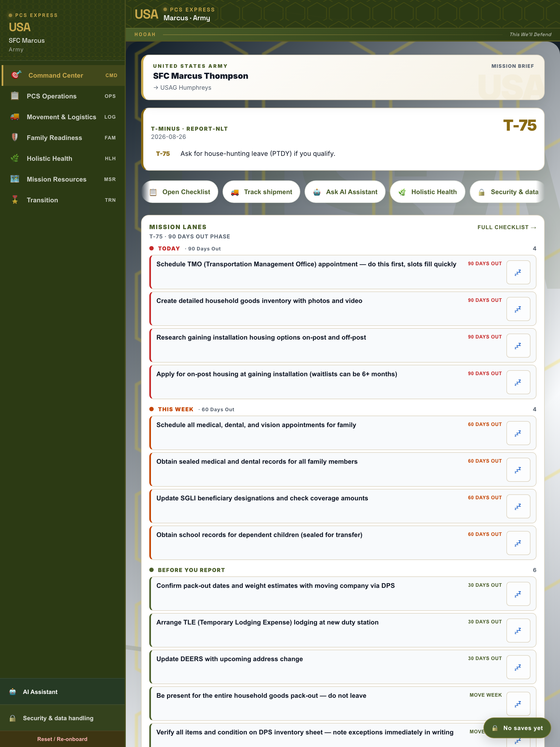This screenshot has height=747, width=560.
Task: Snooze the medical, dental, vision appointments task
Action: pos(518,433)
